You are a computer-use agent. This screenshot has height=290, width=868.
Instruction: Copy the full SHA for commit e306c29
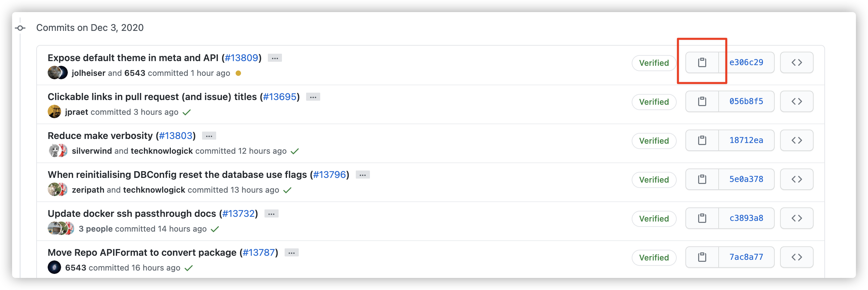click(x=702, y=62)
